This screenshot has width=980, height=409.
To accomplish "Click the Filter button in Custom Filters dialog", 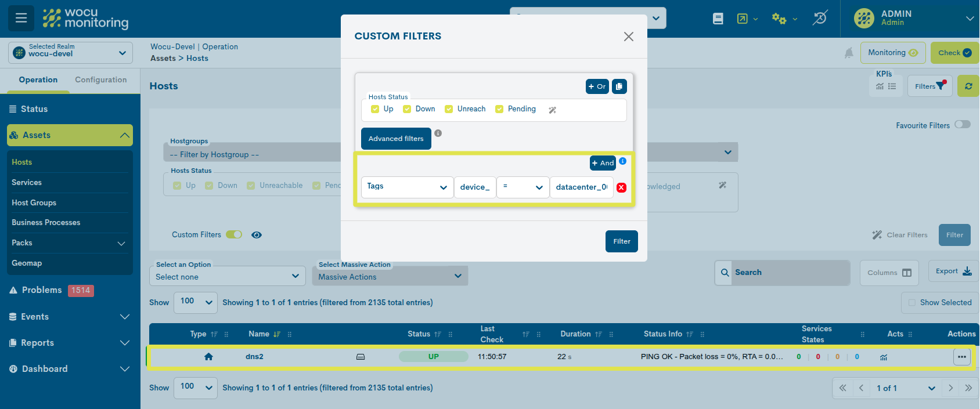I will pyautogui.click(x=621, y=241).
